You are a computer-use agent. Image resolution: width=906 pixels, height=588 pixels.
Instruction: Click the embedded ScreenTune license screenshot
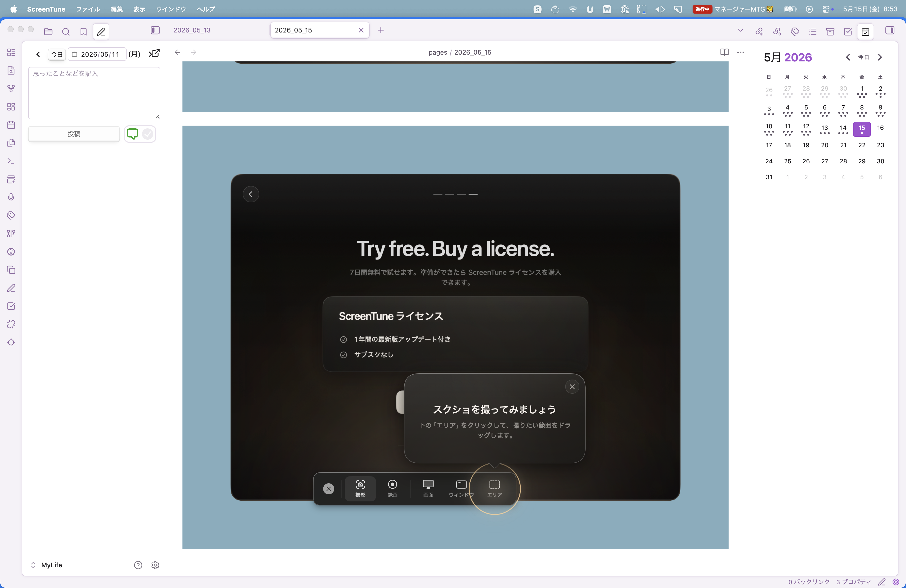click(x=455, y=337)
